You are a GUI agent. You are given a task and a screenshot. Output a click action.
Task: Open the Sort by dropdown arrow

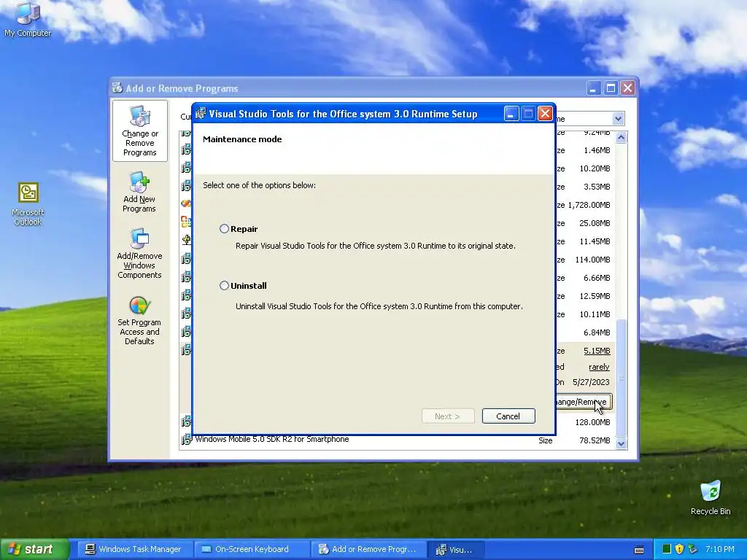[x=618, y=119]
